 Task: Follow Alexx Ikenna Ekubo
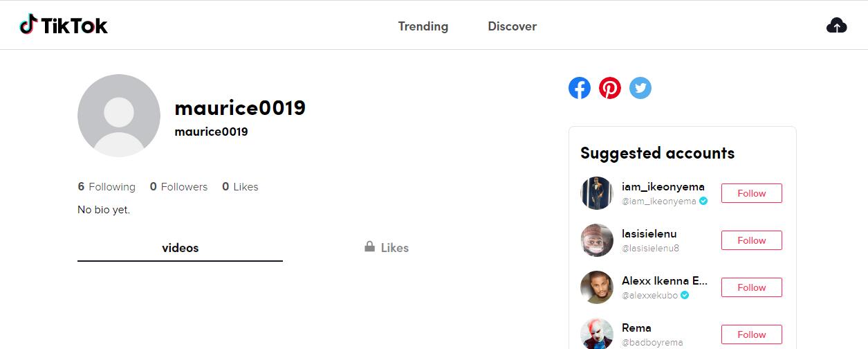click(751, 287)
